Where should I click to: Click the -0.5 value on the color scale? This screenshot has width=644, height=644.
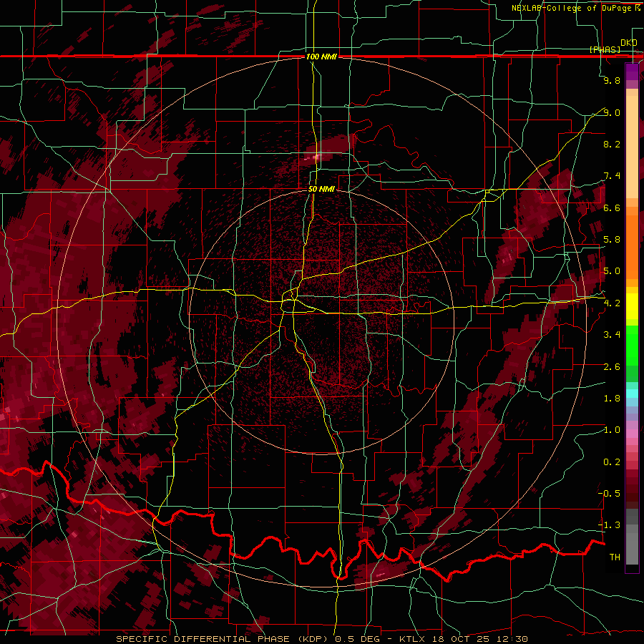tap(609, 494)
